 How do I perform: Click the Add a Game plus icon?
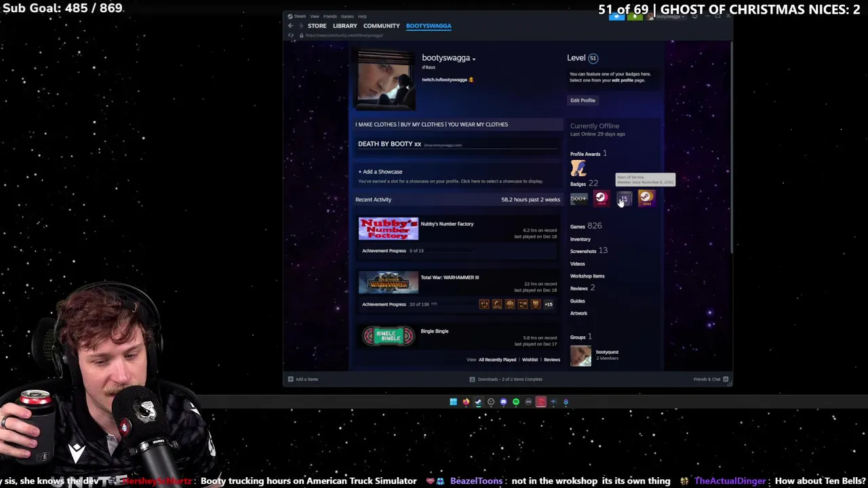click(290, 379)
